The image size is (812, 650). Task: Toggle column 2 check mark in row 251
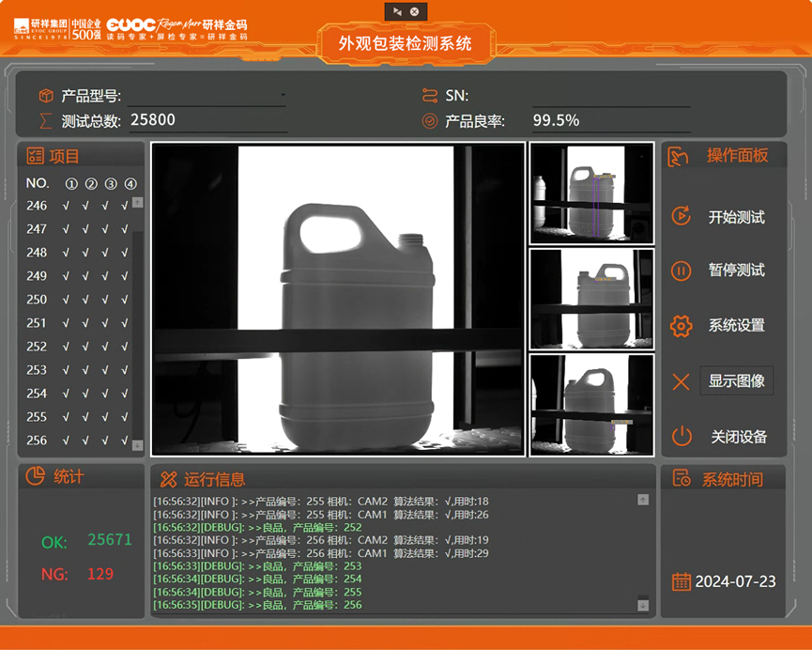pyautogui.click(x=85, y=323)
